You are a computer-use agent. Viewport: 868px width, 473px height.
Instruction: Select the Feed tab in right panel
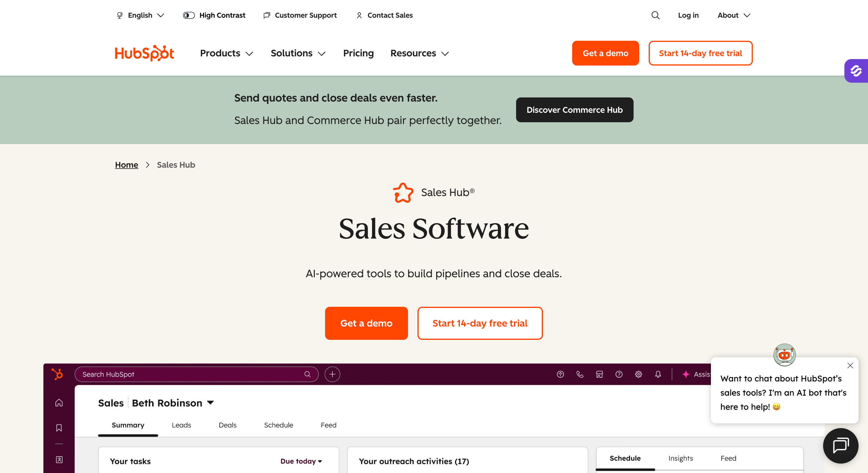point(728,458)
